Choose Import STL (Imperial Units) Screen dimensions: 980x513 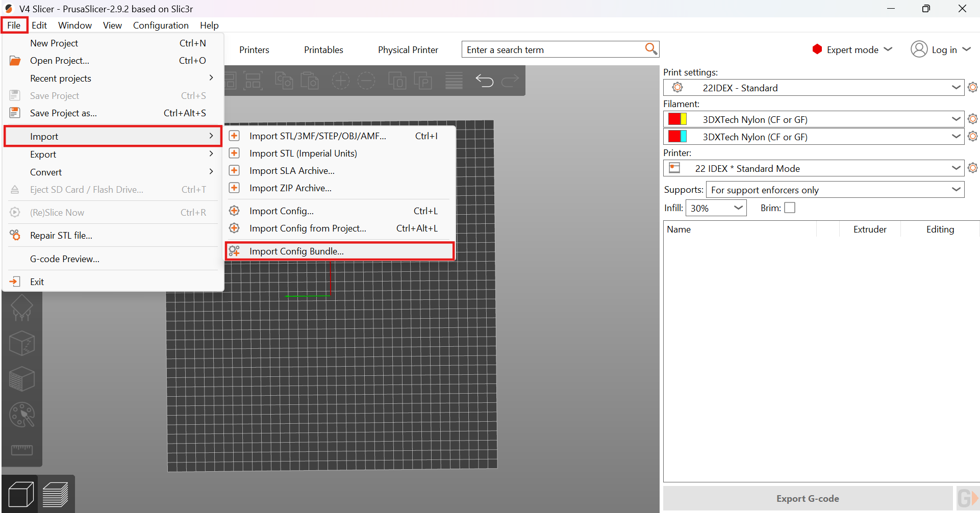(340, 153)
